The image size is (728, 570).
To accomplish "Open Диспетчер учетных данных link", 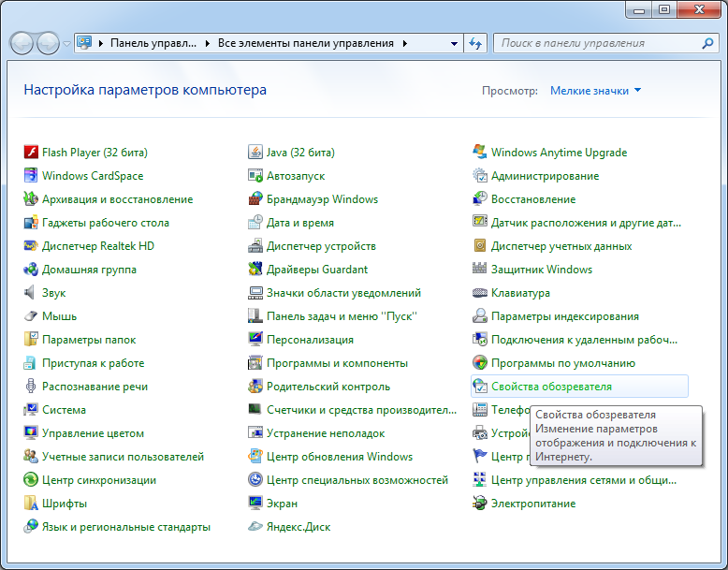I will click(x=561, y=246).
